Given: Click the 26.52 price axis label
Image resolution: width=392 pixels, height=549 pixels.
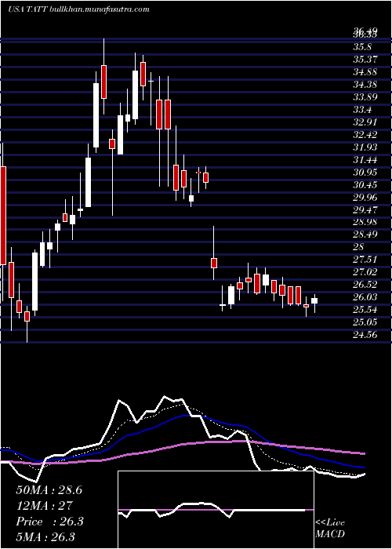Looking at the screenshot, I should coord(365,284).
